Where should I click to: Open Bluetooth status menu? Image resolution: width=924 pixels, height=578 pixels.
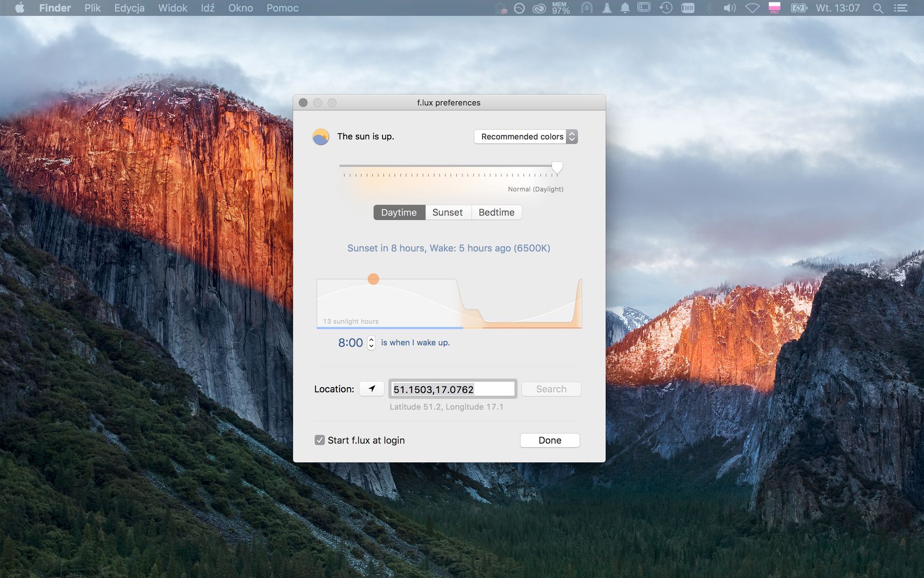[709, 8]
